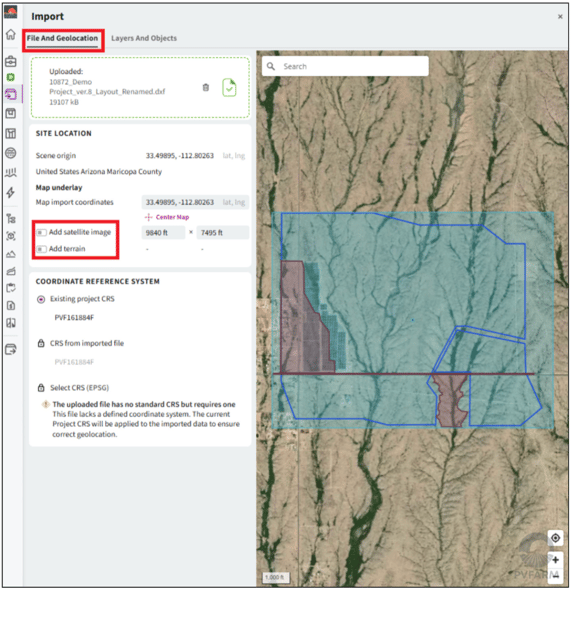Click the wavy lines icon in sidebar

11,173
